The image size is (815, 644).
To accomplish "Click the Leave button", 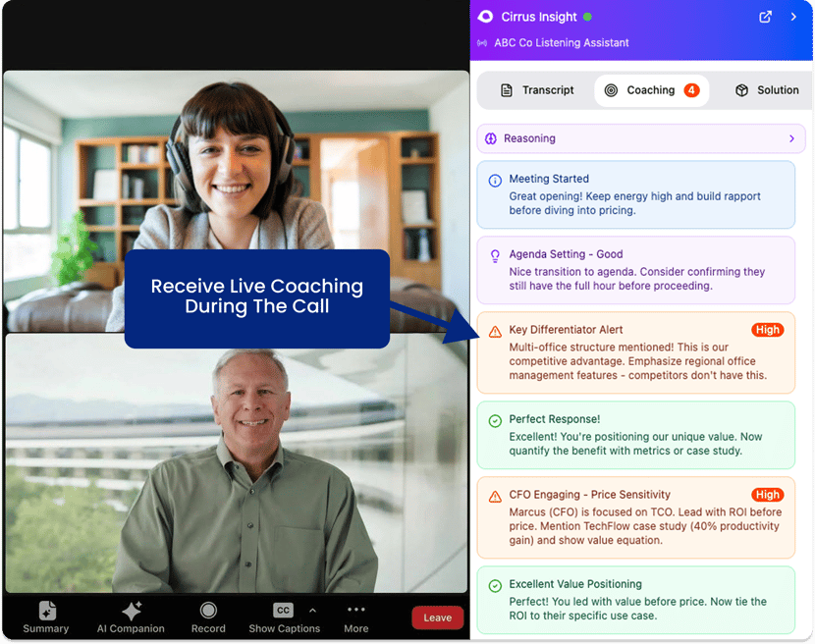I will pyautogui.click(x=437, y=617).
